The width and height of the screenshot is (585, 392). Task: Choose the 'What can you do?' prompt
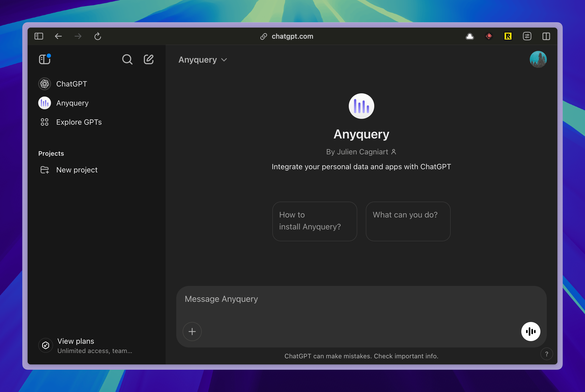[x=408, y=221]
